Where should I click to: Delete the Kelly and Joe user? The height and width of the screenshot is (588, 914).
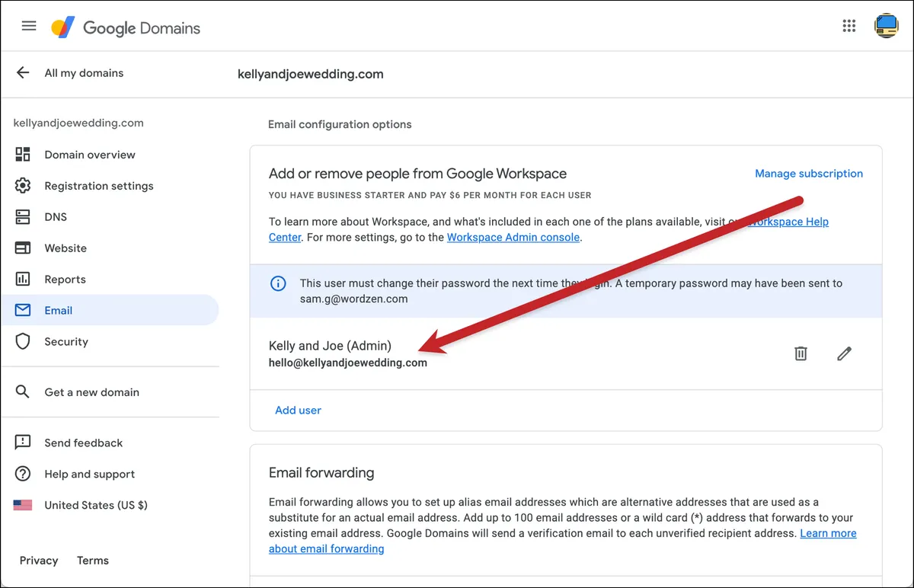point(801,353)
